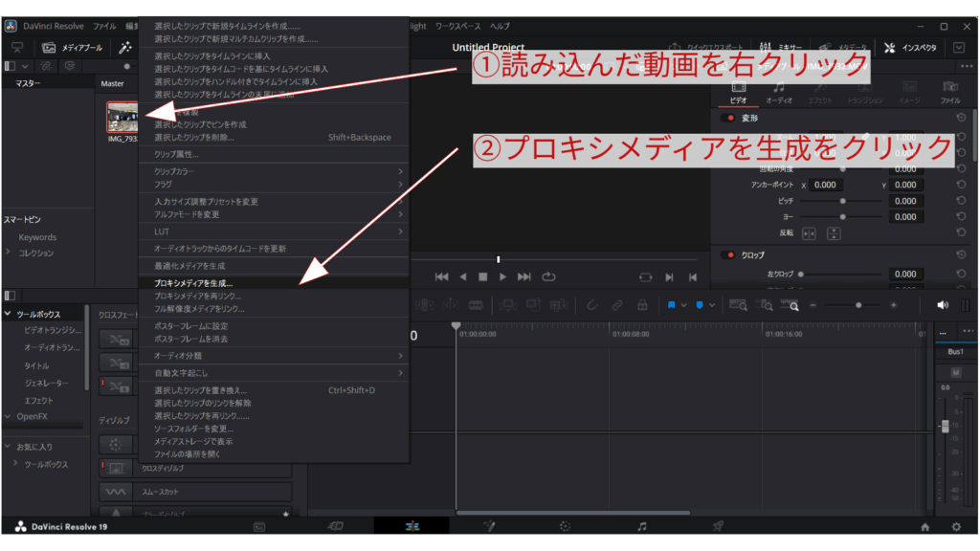Viewport: 980px width, 551px height.
Task: Click the timeline zoom-out minus button
Action: [813, 305]
